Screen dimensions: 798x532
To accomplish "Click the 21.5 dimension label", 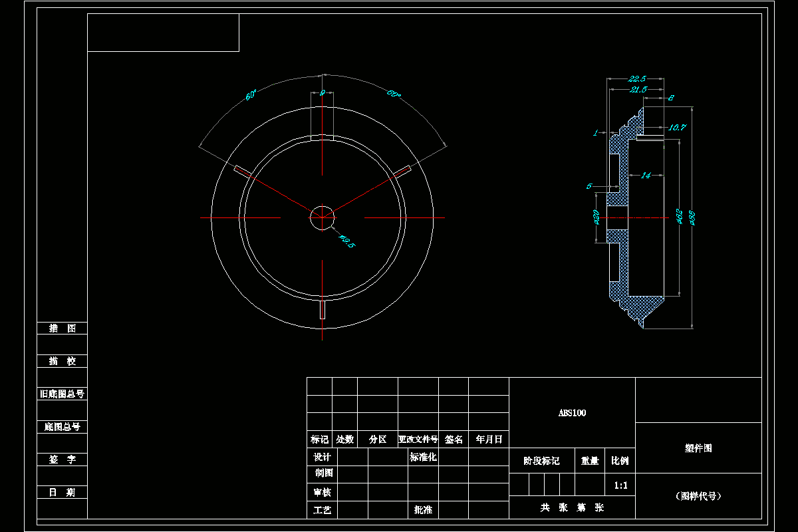I will coord(638,89).
